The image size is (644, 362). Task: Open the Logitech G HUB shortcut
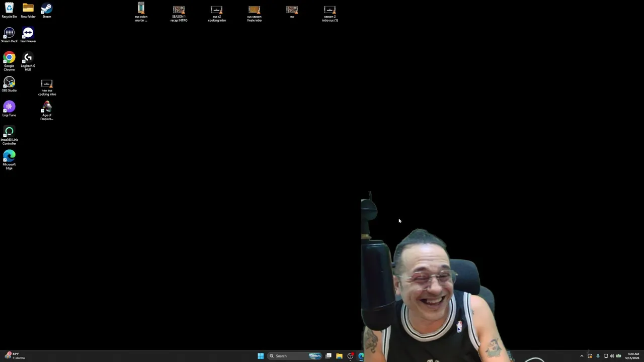pos(28,61)
